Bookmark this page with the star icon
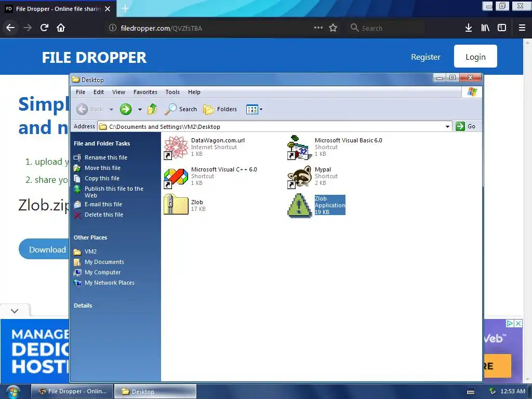532x399 pixels. point(333,28)
